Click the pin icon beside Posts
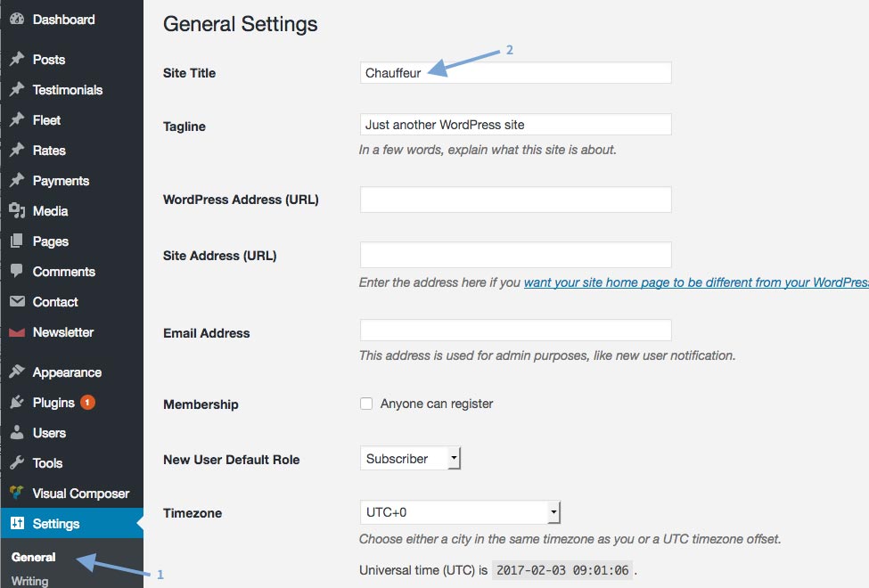The image size is (869, 588). tap(17, 59)
